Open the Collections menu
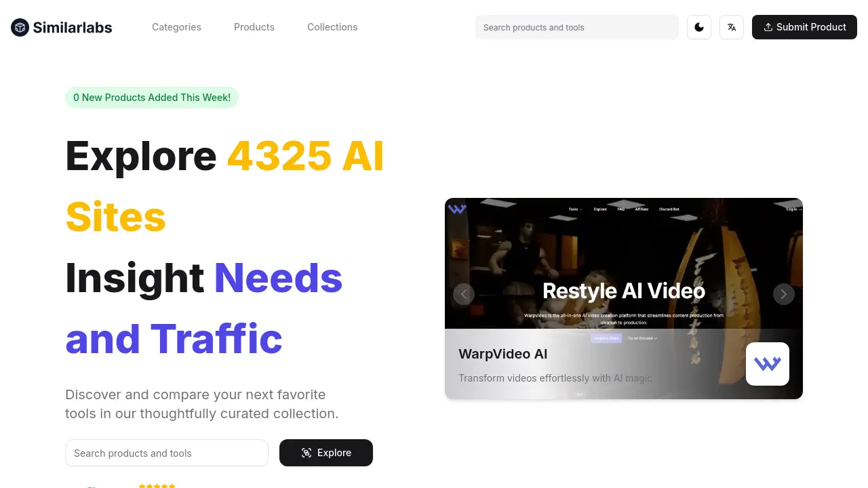 [332, 27]
